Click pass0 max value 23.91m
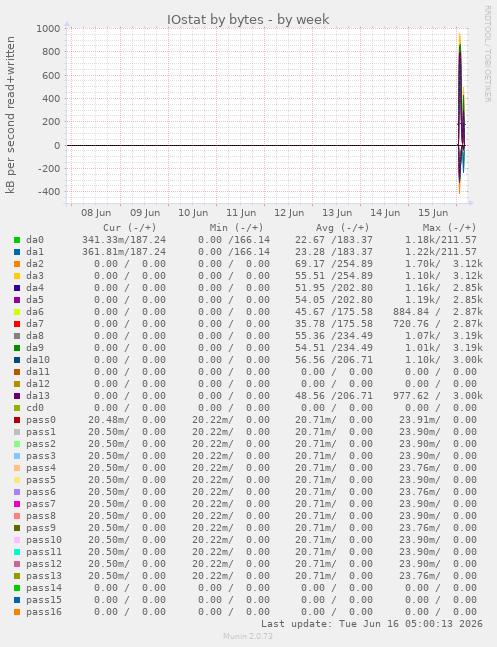This screenshot has width=497, height=647. (x=419, y=420)
